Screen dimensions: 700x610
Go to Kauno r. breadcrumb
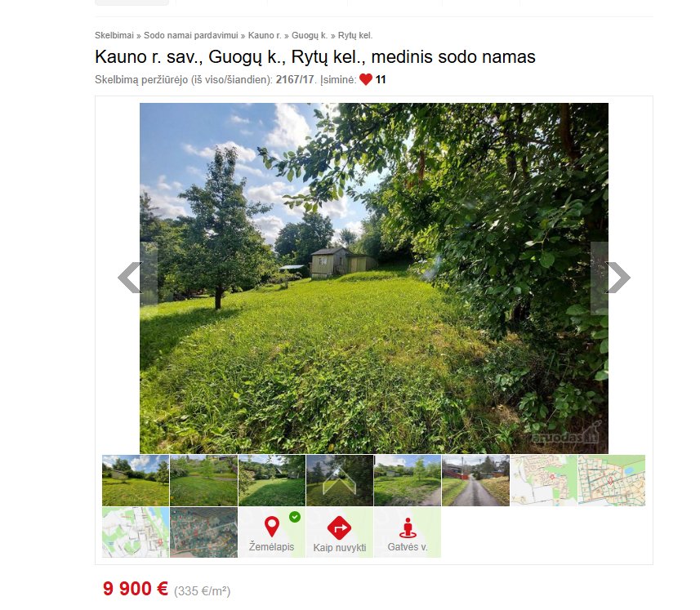265,35
